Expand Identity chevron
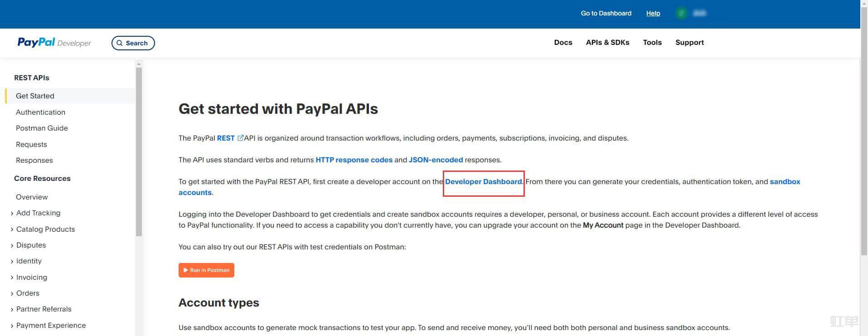868x336 pixels. click(12, 261)
